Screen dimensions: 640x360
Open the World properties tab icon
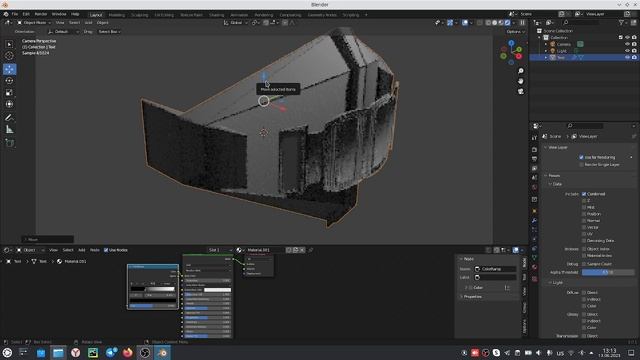[534, 187]
